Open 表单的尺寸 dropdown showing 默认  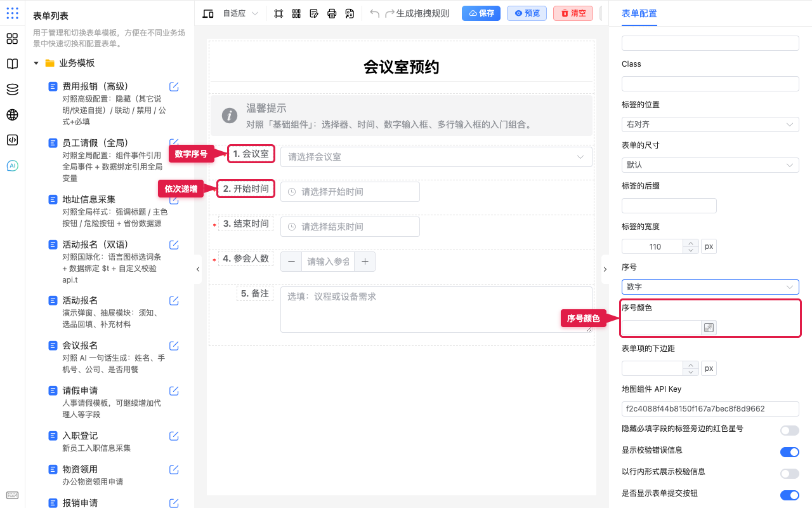[710, 165]
